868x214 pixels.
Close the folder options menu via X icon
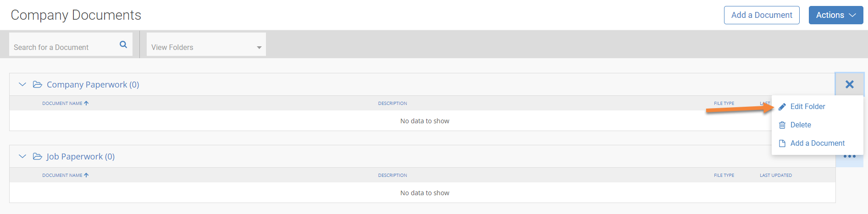(x=850, y=84)
